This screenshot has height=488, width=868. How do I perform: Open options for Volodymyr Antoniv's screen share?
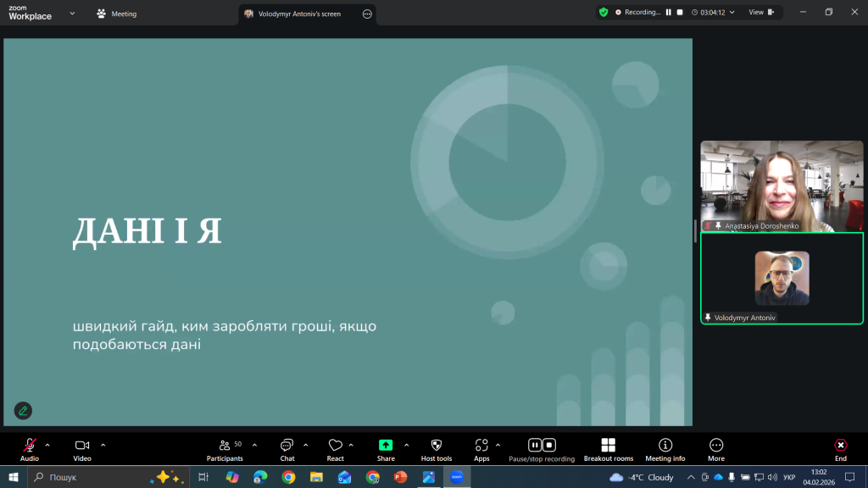[x=367, y=14]
